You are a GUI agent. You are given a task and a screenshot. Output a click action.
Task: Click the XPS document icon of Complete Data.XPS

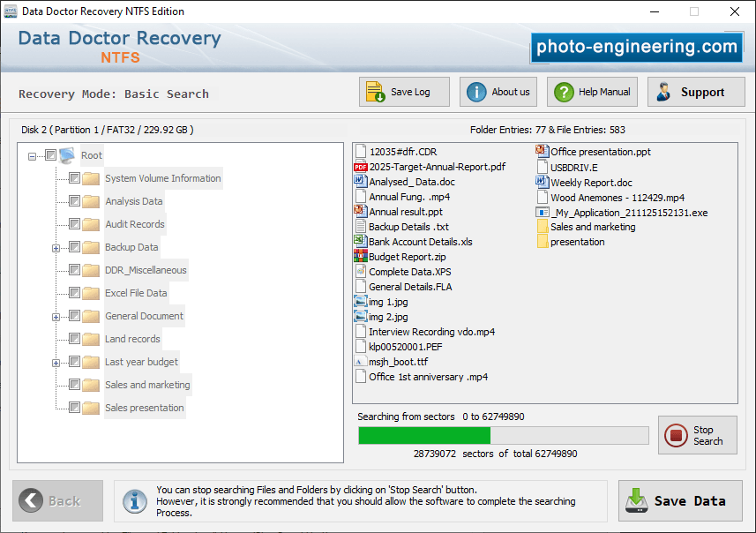click(x=360, y=271)
